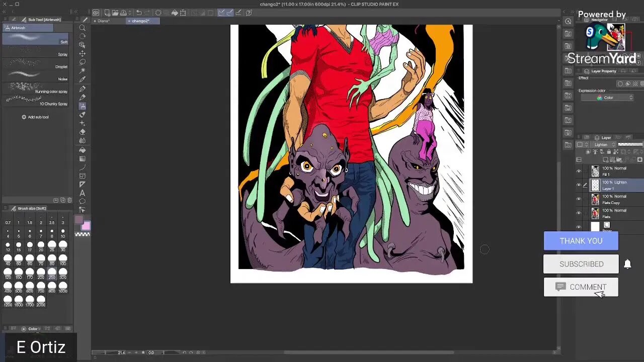Select brush size 2000
Viewport: 644px width, 362px height.
[41, 301]
